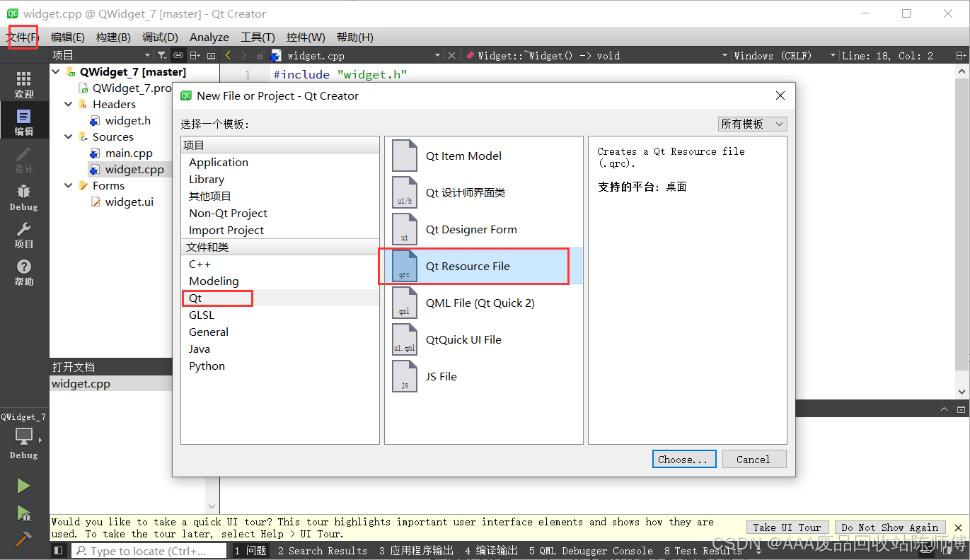
Task: Select the Library project category
Action: tap(280, 179)
